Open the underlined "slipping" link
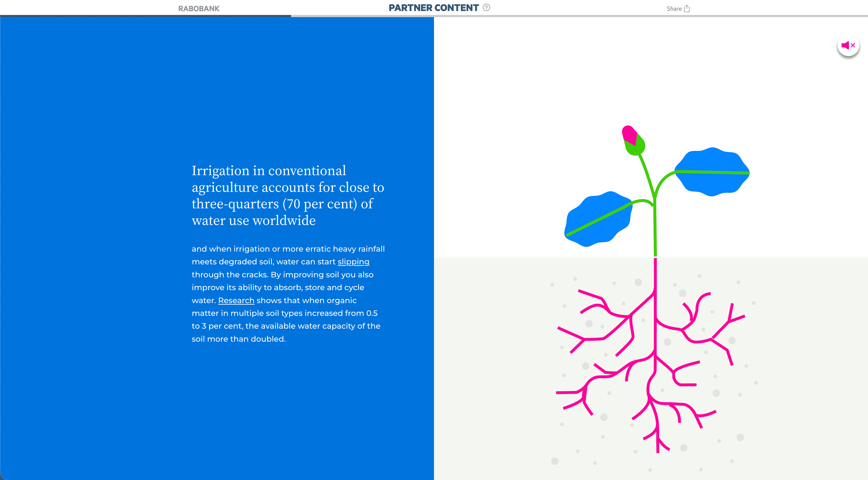 353,262
